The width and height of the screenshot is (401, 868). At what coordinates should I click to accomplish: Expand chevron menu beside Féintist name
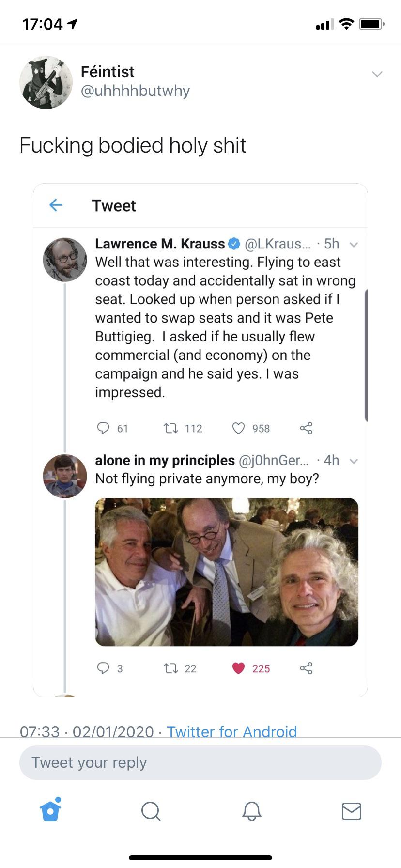pos(377,74)
